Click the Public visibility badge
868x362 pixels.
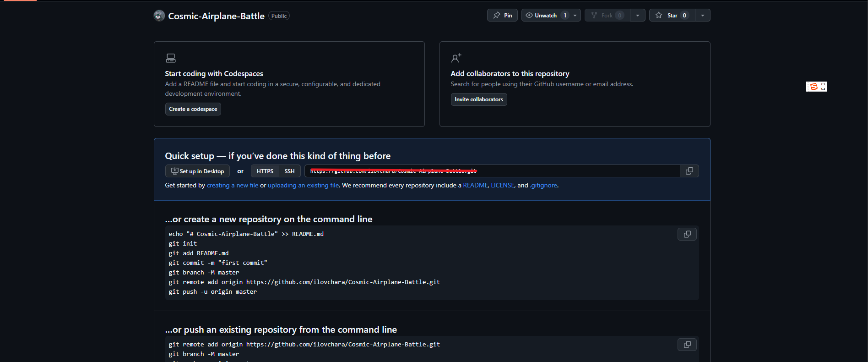(x=279, y=16)
